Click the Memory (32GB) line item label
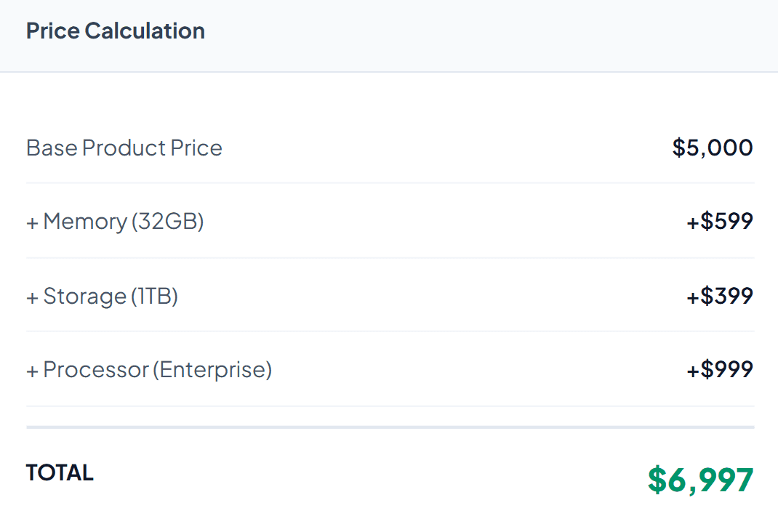Screen dimensions: 778x532 tap(124, 222)
